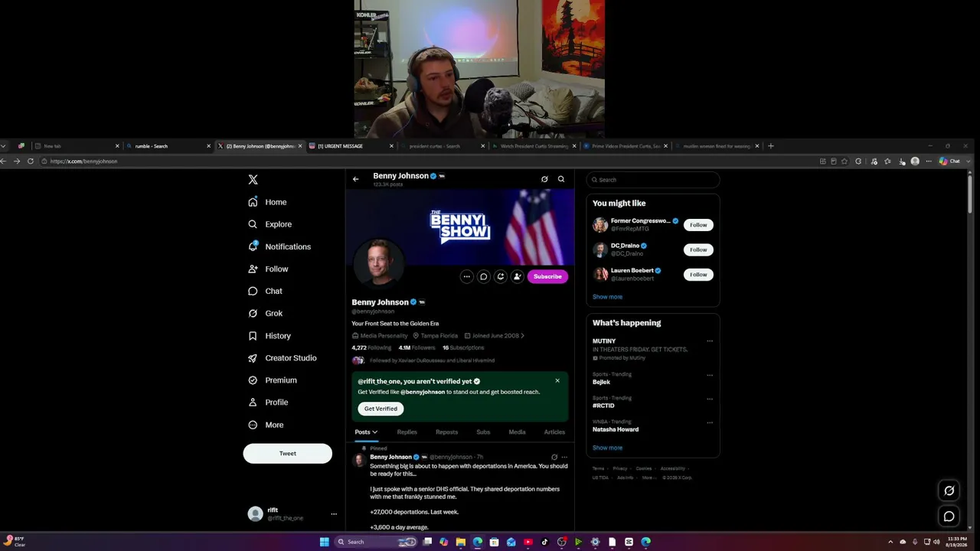Click the Tweet button in the sidebar
This screenshot has height=551, width=980.
[x=288, y=453]
